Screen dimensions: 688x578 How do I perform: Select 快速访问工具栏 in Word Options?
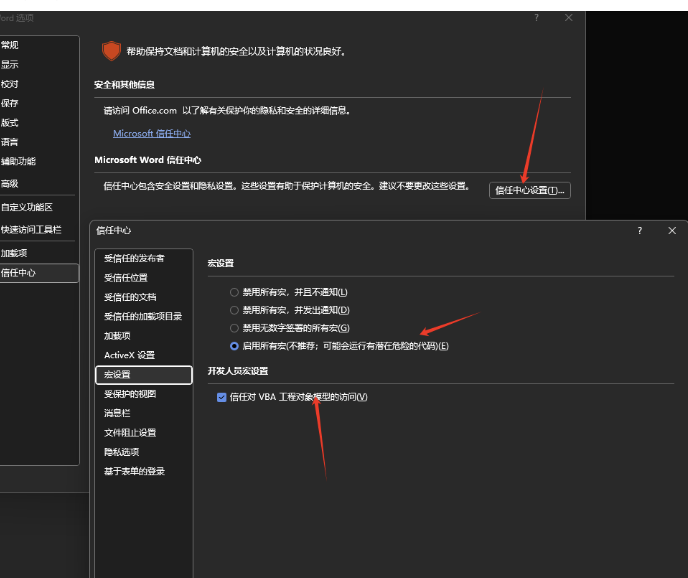[31, 229]
